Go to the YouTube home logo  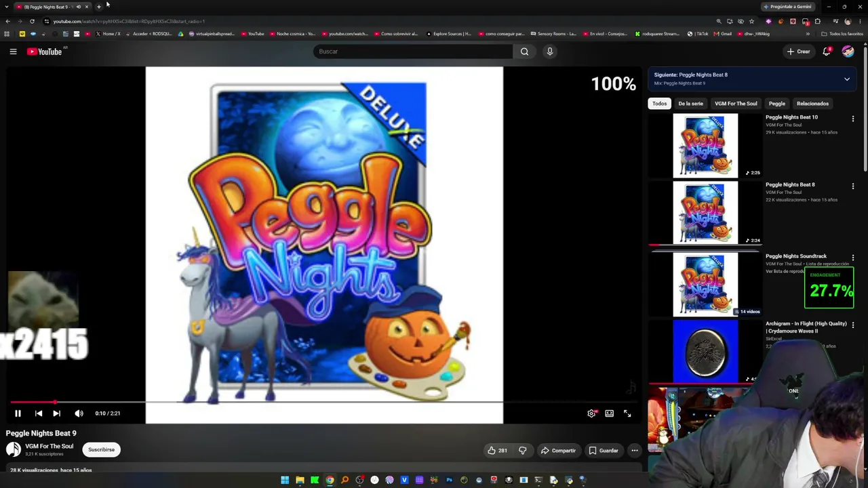(44, 52)
